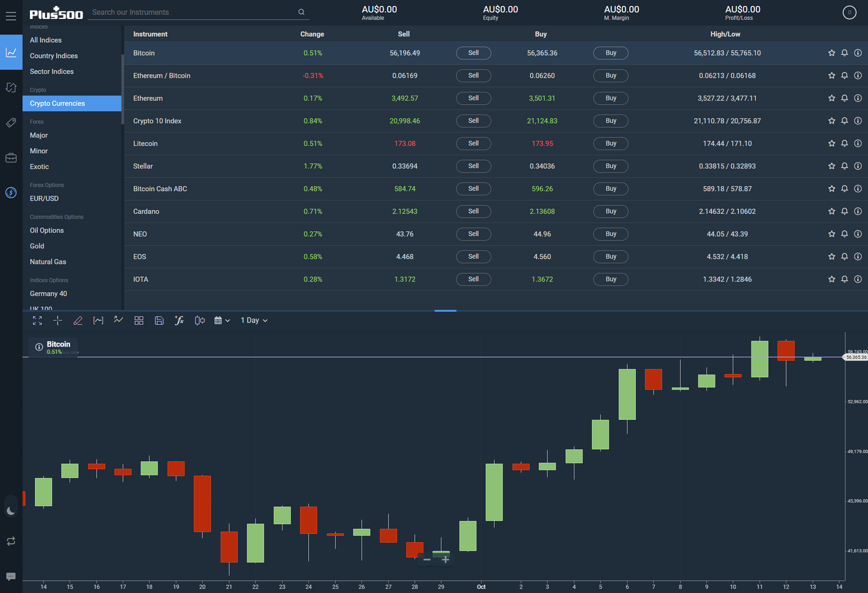Open Germany 40 indices options

point(48,294)
